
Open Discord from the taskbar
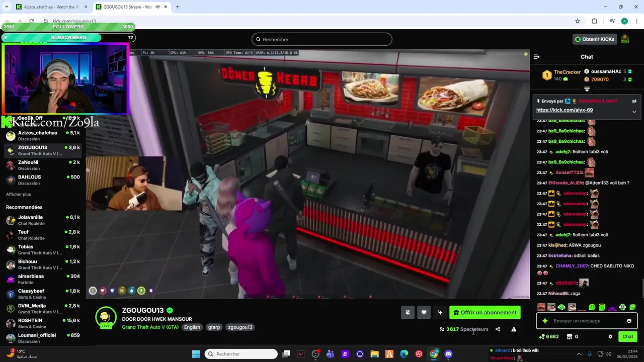point(448,354)
